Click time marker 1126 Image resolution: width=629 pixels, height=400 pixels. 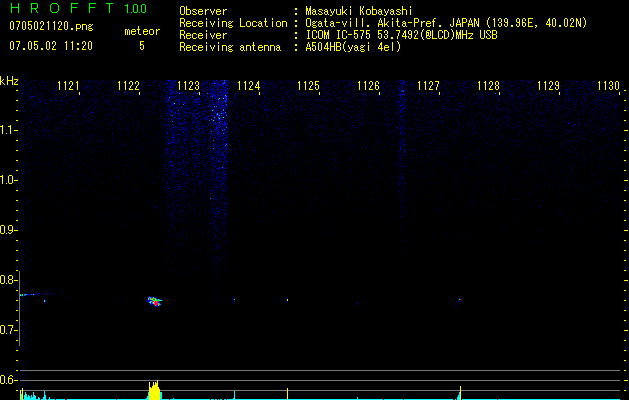(x=368, y=86)
